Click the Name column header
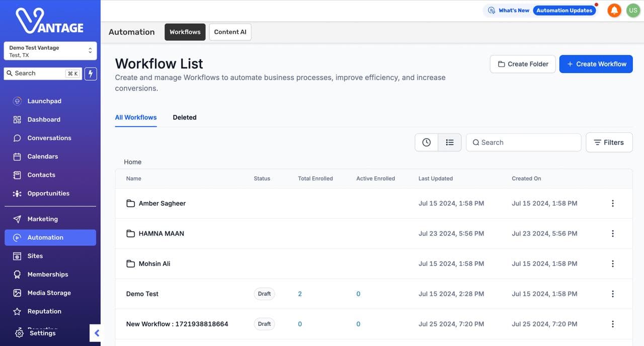 click(134, 179)
